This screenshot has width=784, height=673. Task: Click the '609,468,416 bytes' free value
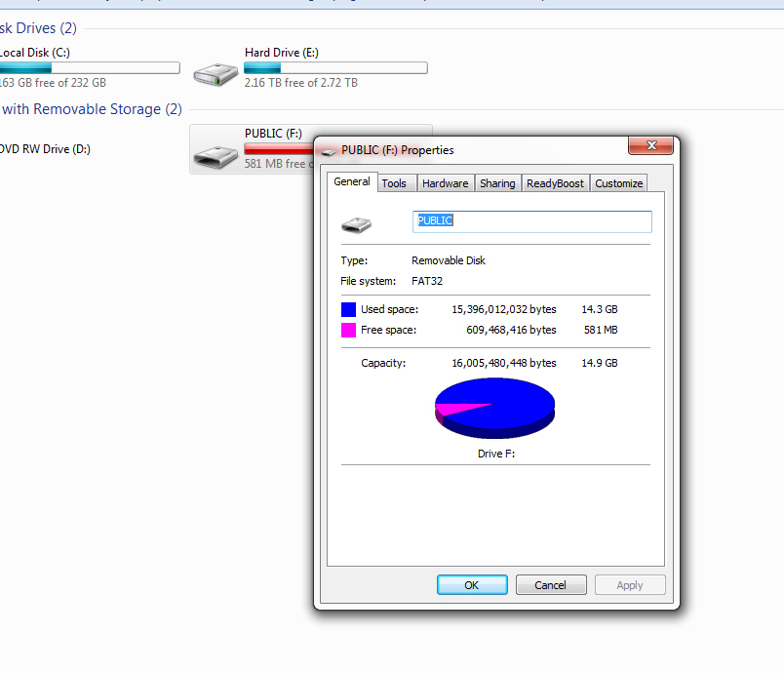pos(511,330)
